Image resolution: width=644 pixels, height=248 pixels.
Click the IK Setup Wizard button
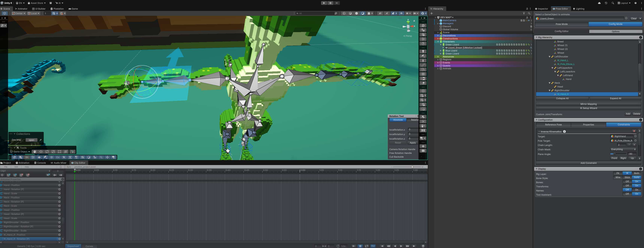click(x=588, y=108)
